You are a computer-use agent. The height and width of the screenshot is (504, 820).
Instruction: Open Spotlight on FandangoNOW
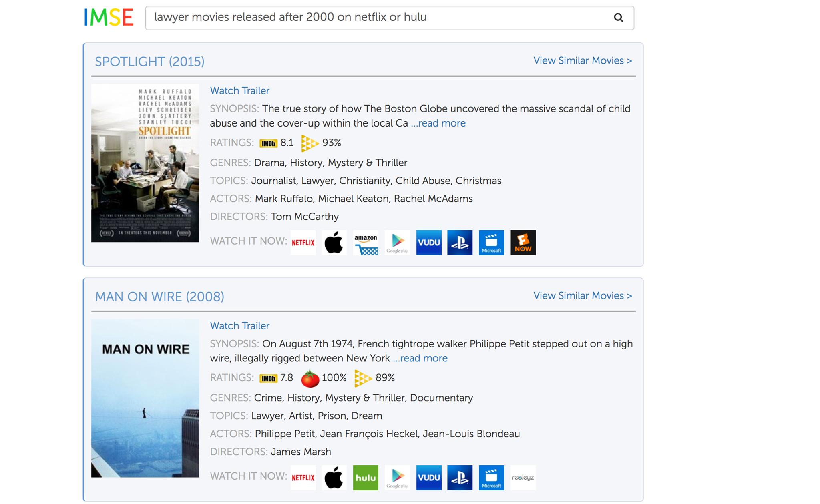point(523,242)
